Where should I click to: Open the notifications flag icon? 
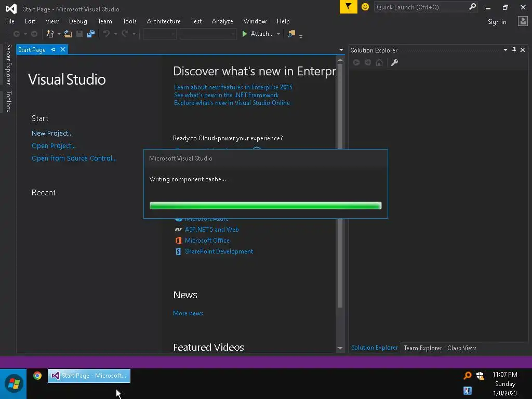[x=349, y=7]
